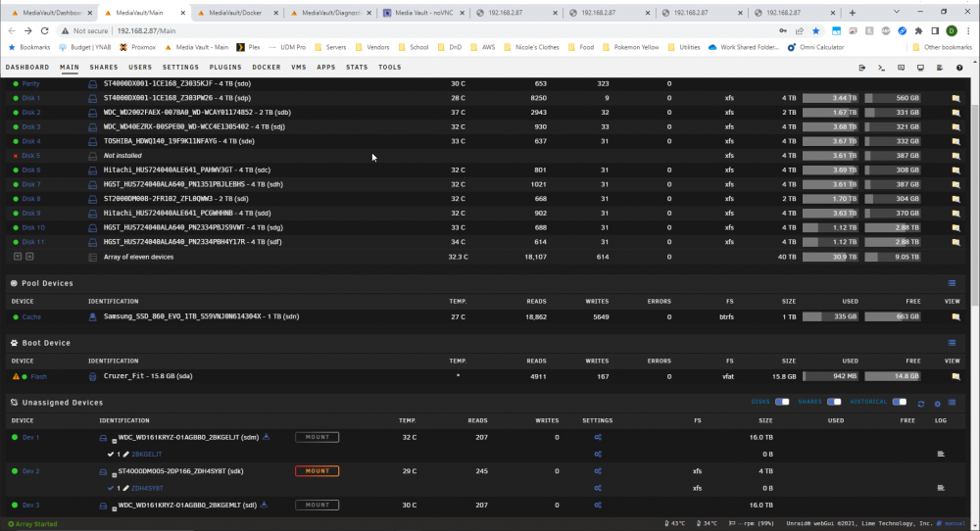Click Cache free space bar 663 GB

893,316
